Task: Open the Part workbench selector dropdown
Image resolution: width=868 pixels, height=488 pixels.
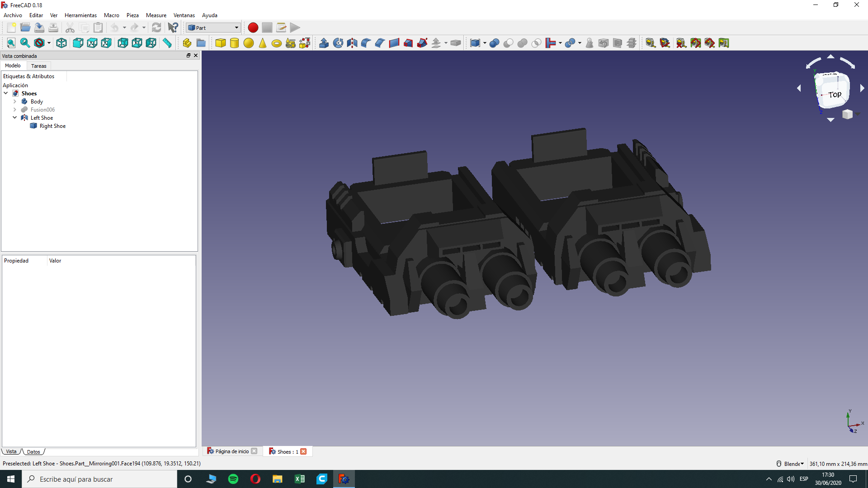Action: [213, 28]
